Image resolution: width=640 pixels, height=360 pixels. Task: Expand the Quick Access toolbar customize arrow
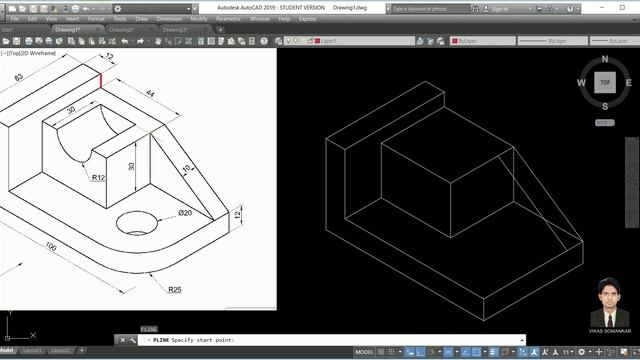click(195, 9)
